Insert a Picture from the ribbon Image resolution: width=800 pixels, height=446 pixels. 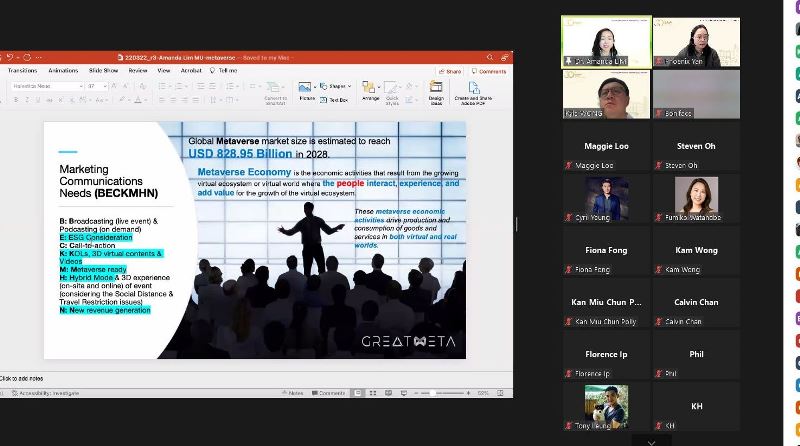point(305,91)
